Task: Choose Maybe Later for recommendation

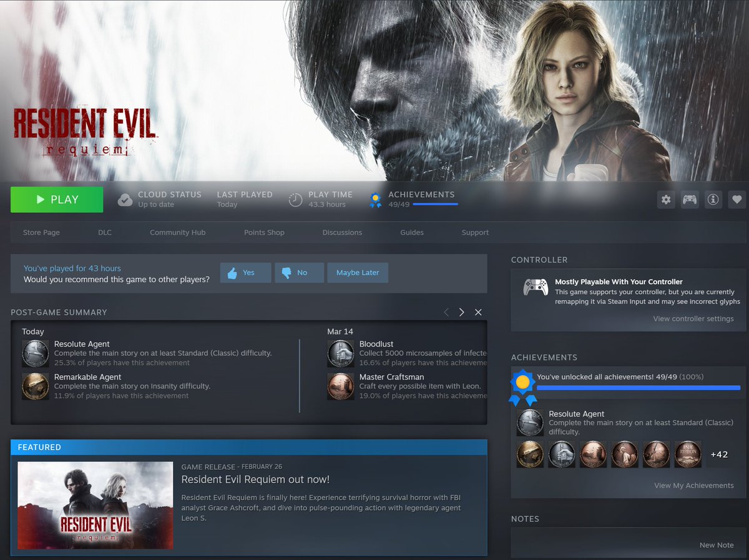Action: click(x=358, y=273)
